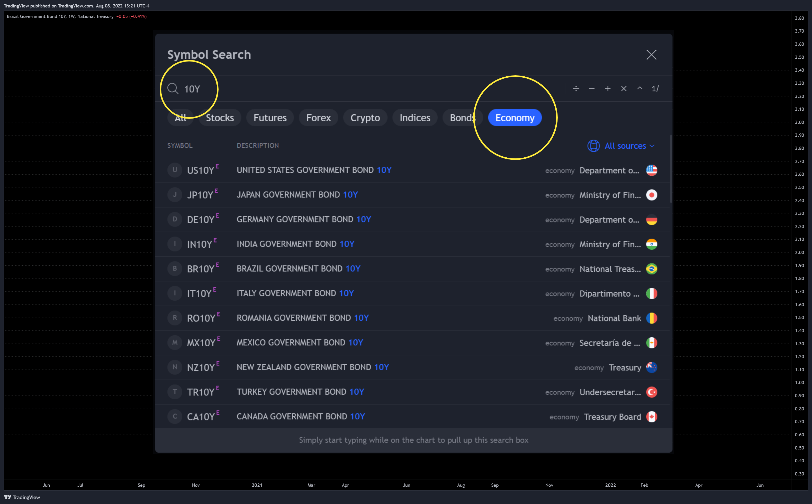Switch to the Indices filter tab

point(415,118)
